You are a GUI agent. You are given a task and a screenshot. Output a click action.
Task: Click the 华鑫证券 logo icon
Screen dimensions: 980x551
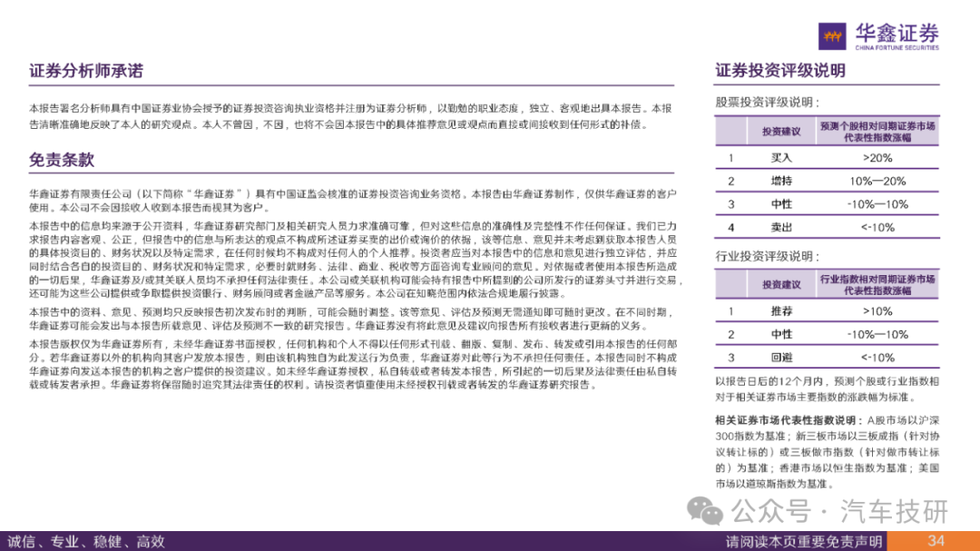pos(832,36)
